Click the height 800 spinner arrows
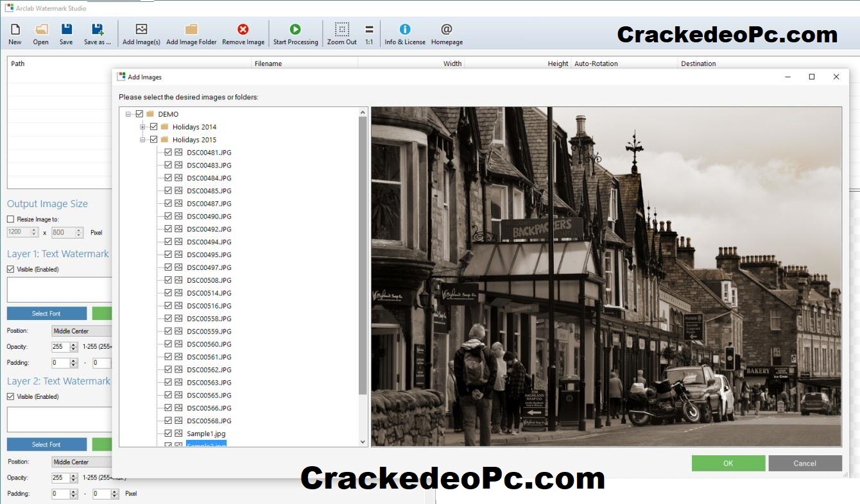The image size is (860, 504). (80, 233)
